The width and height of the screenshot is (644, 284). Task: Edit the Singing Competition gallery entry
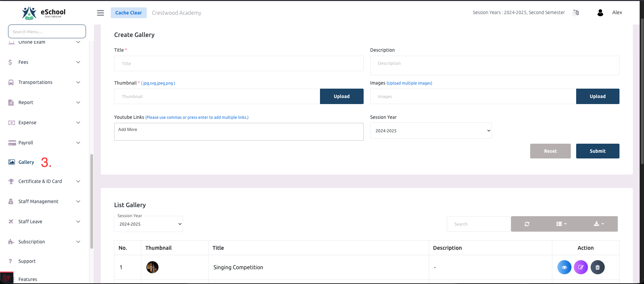coord(581,267)
